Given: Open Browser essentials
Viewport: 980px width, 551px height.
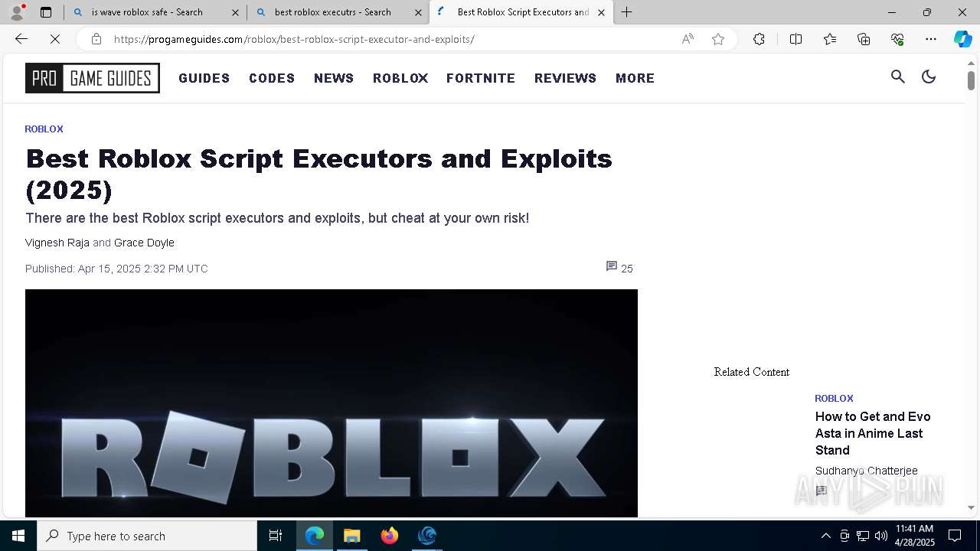Looking at the screenshot, I should click(x=897, y=39).
